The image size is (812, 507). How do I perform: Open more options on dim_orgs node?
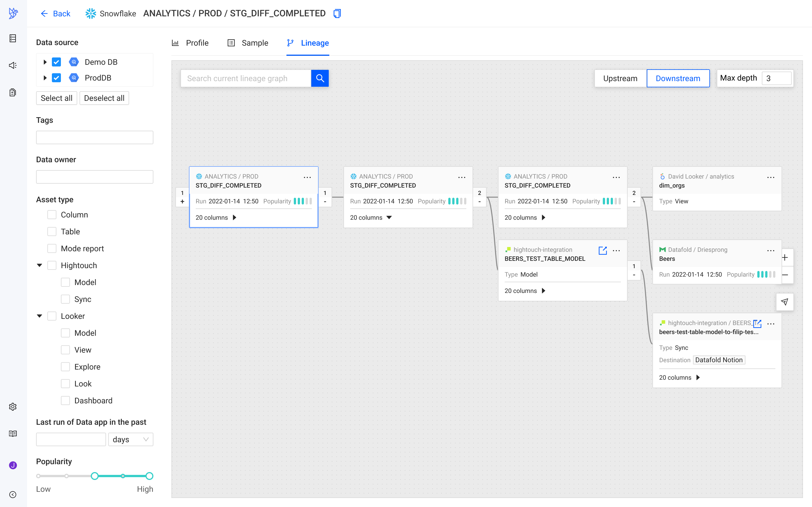(771, 177)
